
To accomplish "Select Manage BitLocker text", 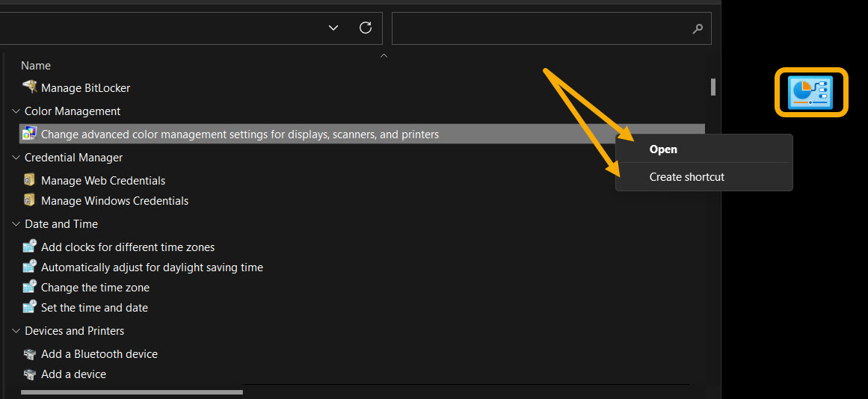I will [x=86, y=88].
